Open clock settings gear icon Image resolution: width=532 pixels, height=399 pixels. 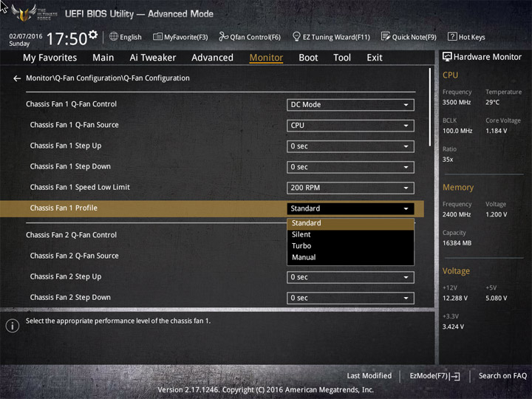pyautogui.click(x=93, y=35)
